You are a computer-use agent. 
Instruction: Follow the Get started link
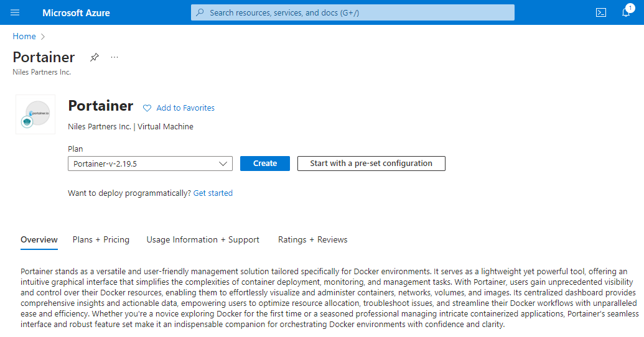[213, 193]
